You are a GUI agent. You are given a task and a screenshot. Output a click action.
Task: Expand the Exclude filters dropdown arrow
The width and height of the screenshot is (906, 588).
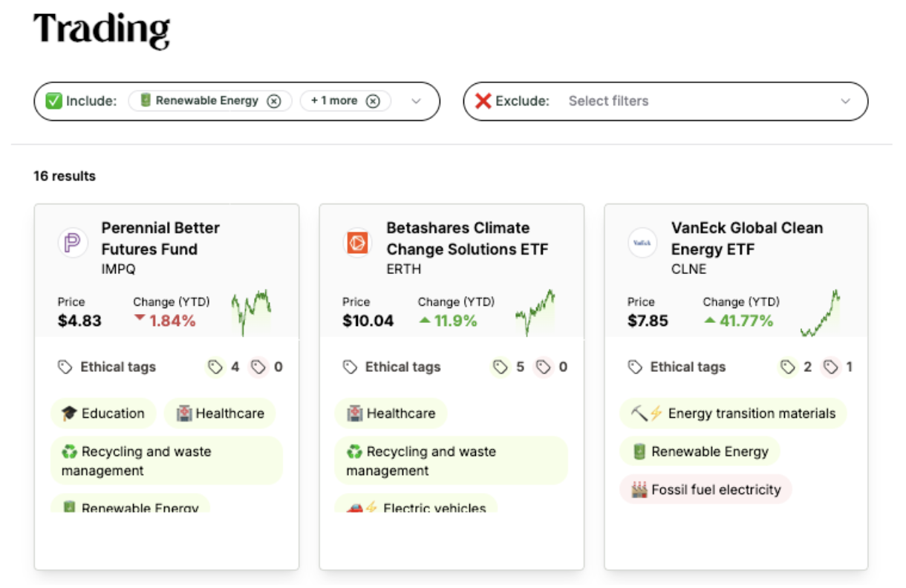(845, 101)
